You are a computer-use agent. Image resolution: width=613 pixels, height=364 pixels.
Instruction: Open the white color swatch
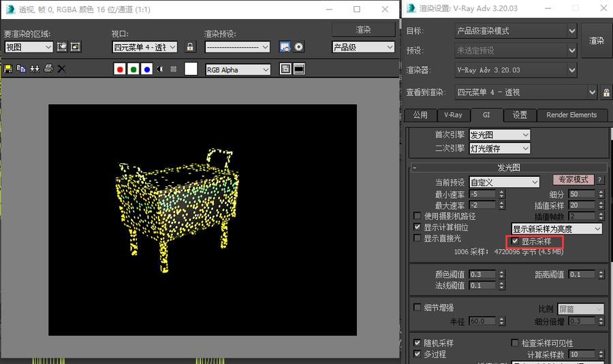pyautogui.click(x=191, y=69)
